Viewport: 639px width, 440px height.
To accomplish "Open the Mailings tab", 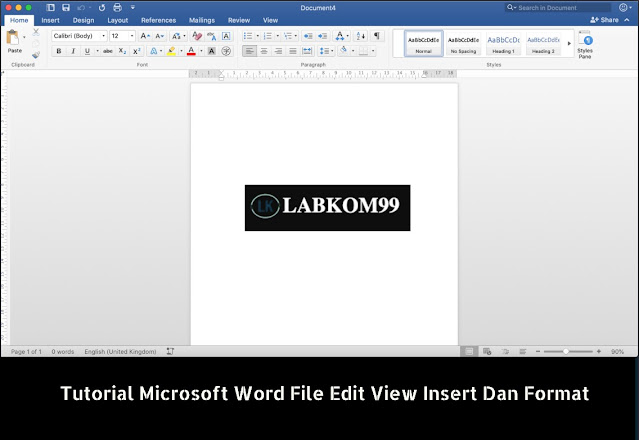I will [x=202, y=20].
